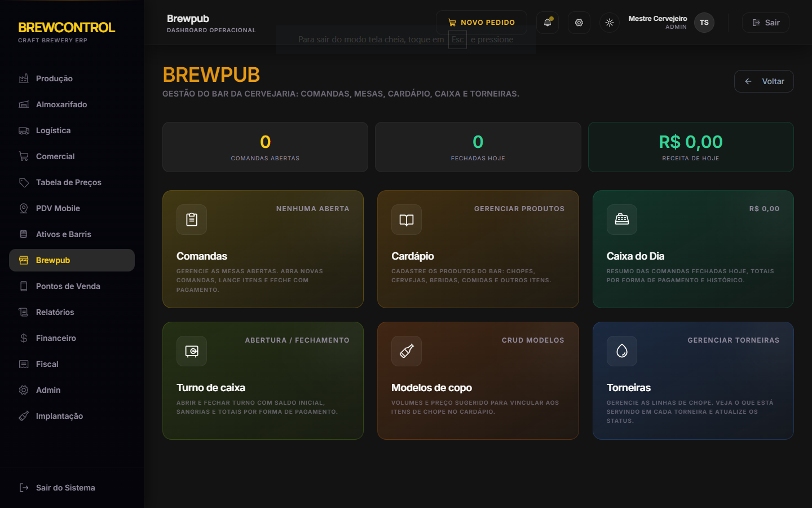Click the PDV Mobile pin icon

click(24, 208)
